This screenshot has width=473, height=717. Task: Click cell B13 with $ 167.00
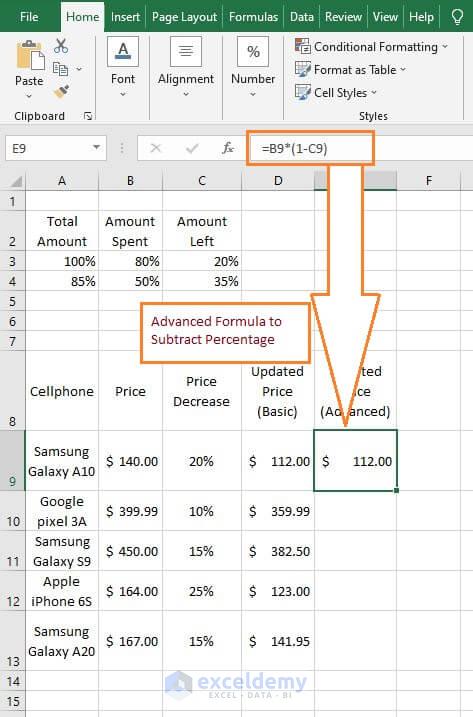130,641
